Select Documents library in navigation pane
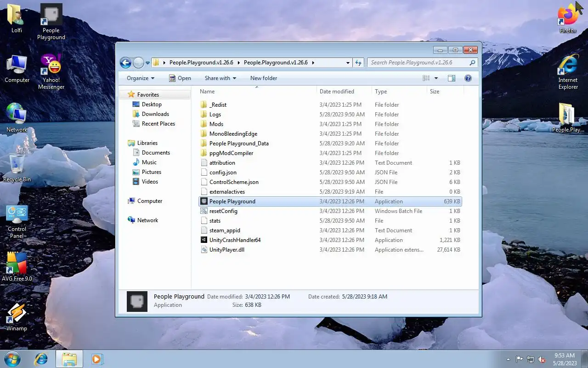This screenshot has width=588, height=368. pyautogui.click(x=156, y=153)
